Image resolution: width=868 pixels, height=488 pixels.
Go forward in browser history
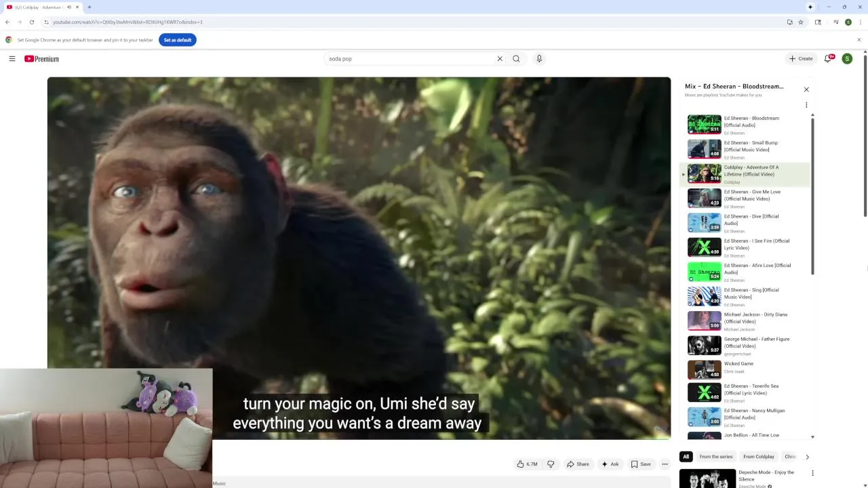coord(20,22)
